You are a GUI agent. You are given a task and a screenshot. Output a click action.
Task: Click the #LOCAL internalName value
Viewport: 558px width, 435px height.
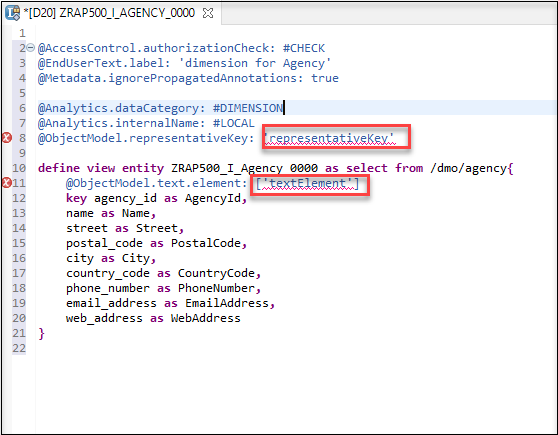[x=233, y=123]
